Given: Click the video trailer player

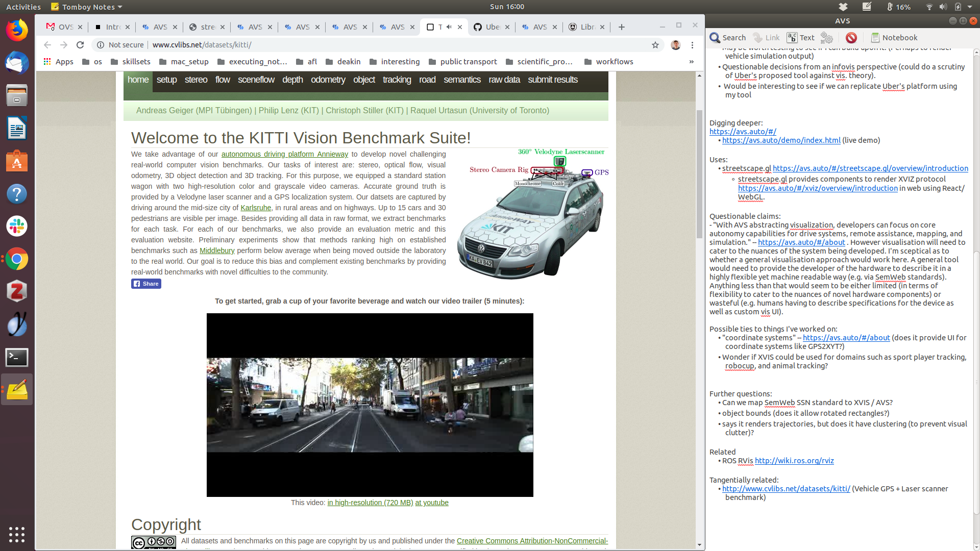Looking at the screenshot, I should click(370, 405).
